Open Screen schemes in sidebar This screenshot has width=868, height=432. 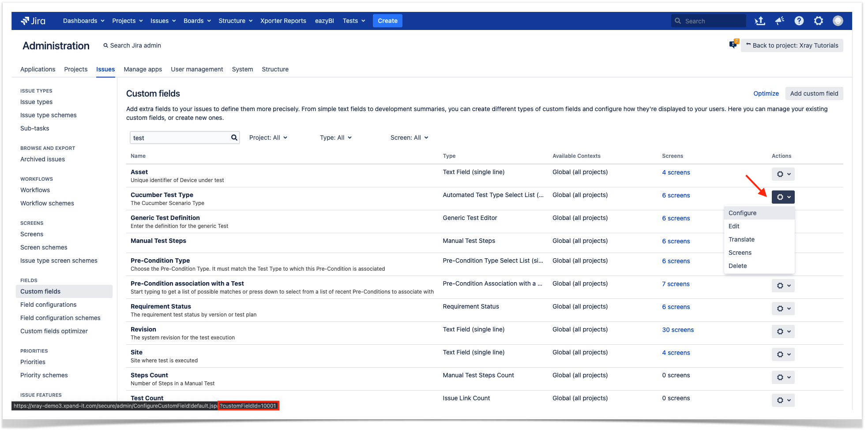click(x=44, y=247)
